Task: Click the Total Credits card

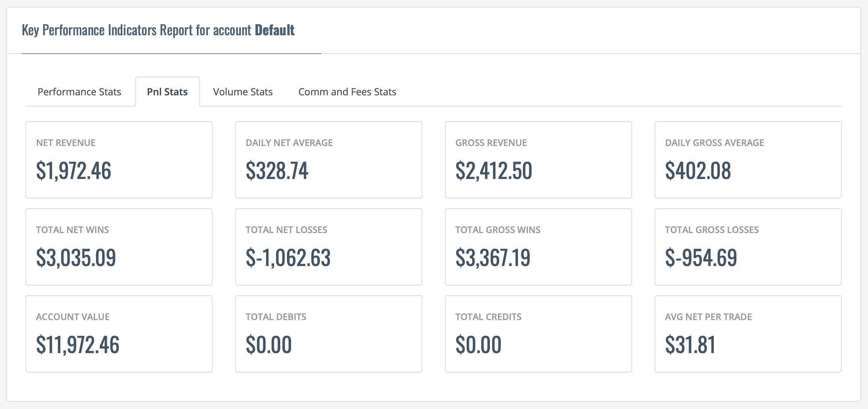Action: tap(538, 334)
